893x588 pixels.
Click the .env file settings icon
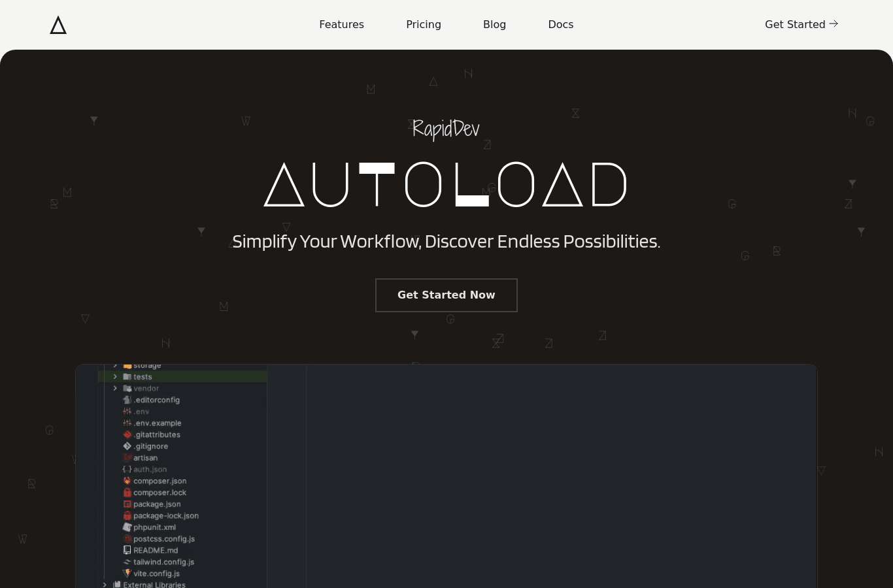127,412
